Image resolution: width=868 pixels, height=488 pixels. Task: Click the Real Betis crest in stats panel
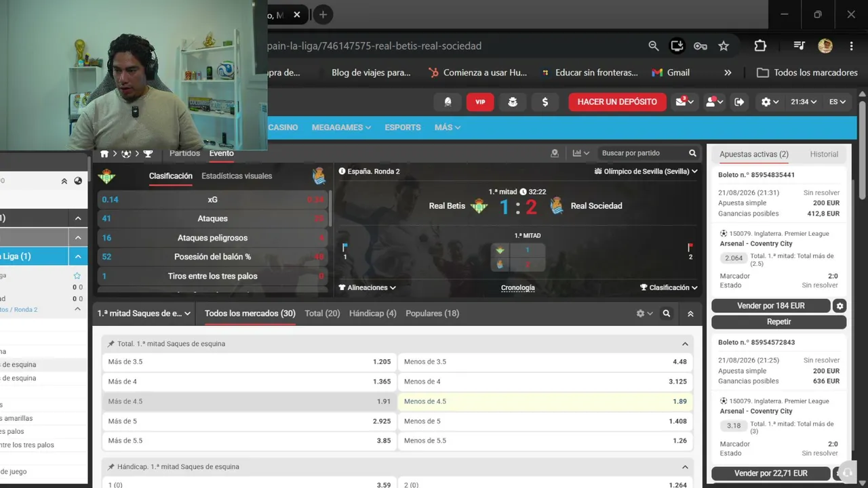(106, 176)
